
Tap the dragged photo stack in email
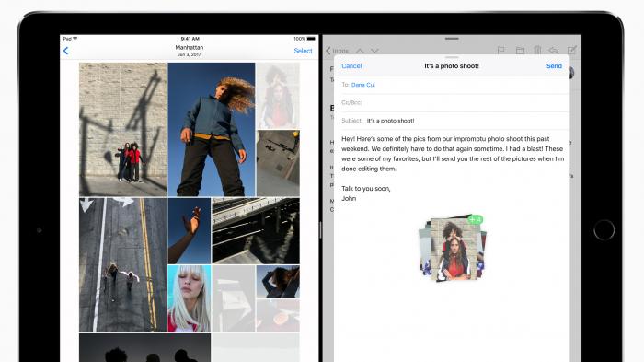452,249
